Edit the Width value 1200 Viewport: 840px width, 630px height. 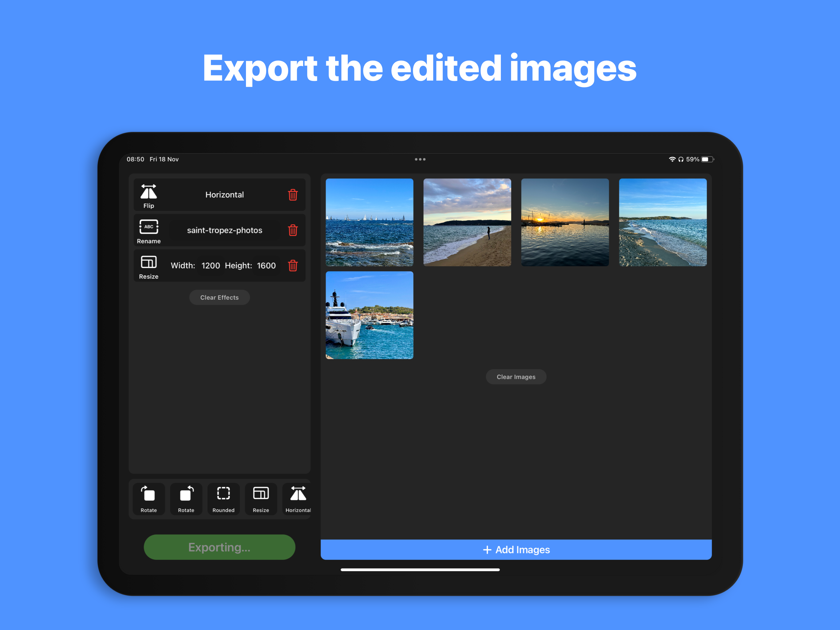[x=210, y=265]
